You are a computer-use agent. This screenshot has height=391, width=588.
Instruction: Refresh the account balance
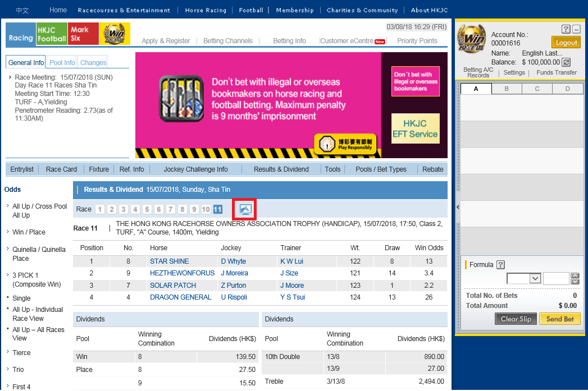click(566, 62)
